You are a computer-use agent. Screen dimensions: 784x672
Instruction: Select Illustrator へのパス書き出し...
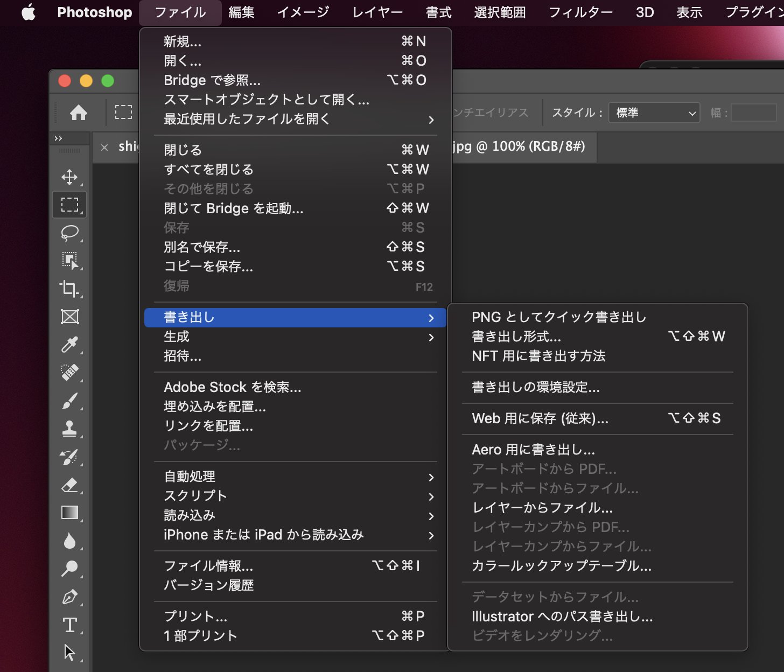coord(598,617)
